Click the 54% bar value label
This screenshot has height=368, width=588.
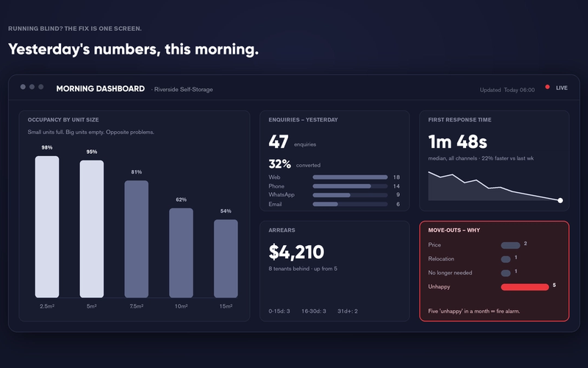tap(226, 211)
